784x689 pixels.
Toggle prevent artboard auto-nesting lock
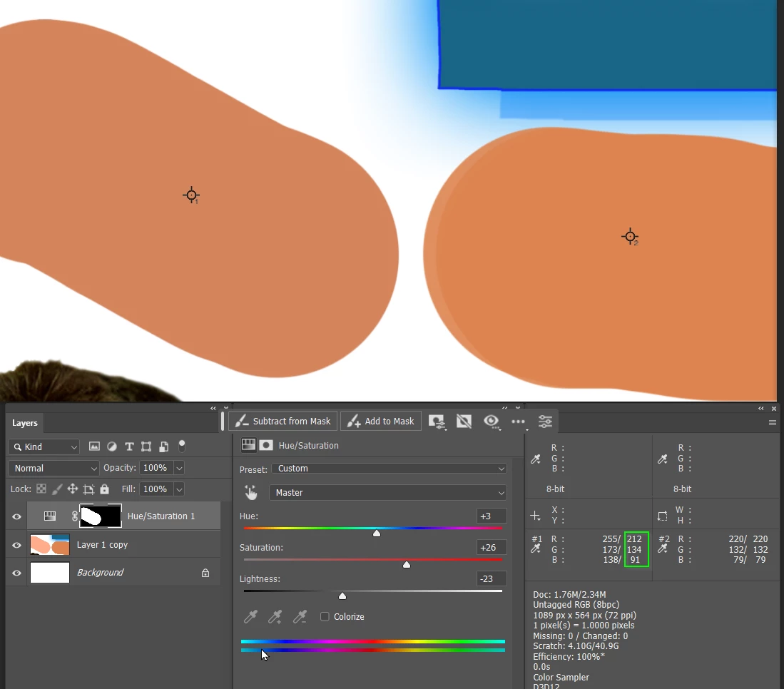click(x=88, y=489)
